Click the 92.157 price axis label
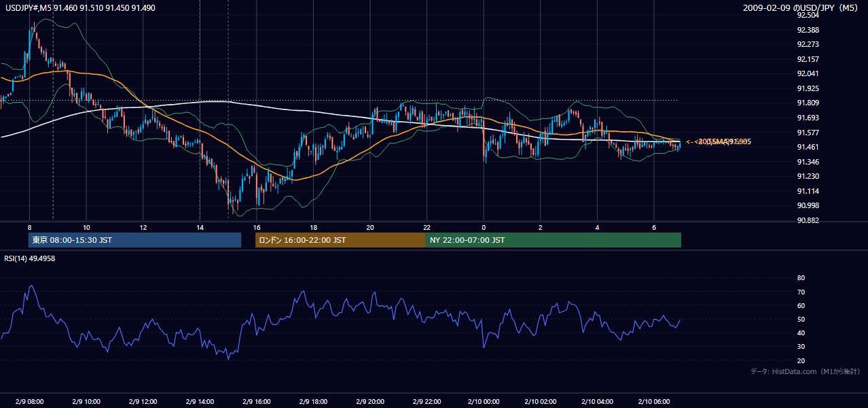Image resolution: width=868 pixels, height=408 pixels. tap(808, 59)
